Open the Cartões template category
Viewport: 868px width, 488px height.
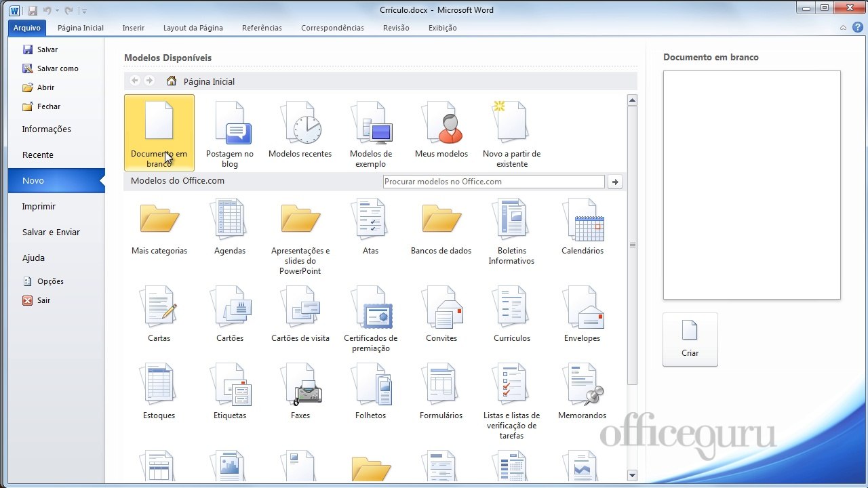tap(230, 314)
